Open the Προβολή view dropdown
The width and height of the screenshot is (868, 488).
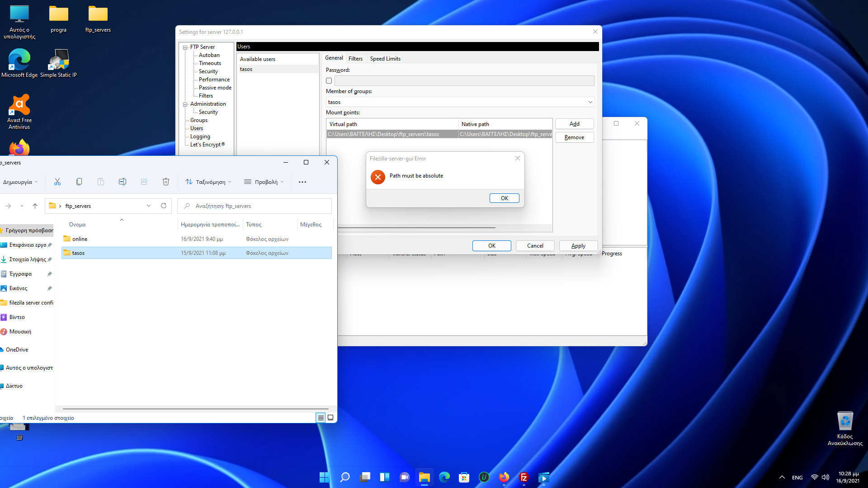tap(264, 182)
